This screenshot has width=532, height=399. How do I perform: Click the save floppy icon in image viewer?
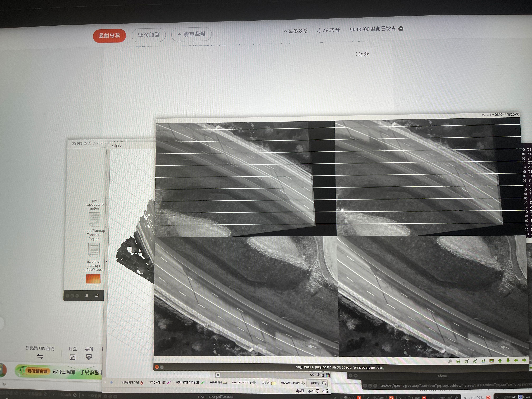click(458, 361)
